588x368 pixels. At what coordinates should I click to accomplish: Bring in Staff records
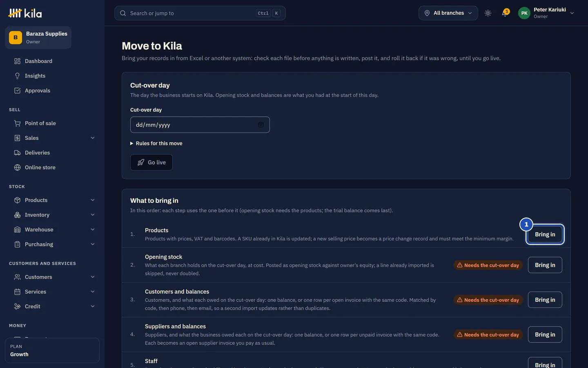(x=545, y=363)
